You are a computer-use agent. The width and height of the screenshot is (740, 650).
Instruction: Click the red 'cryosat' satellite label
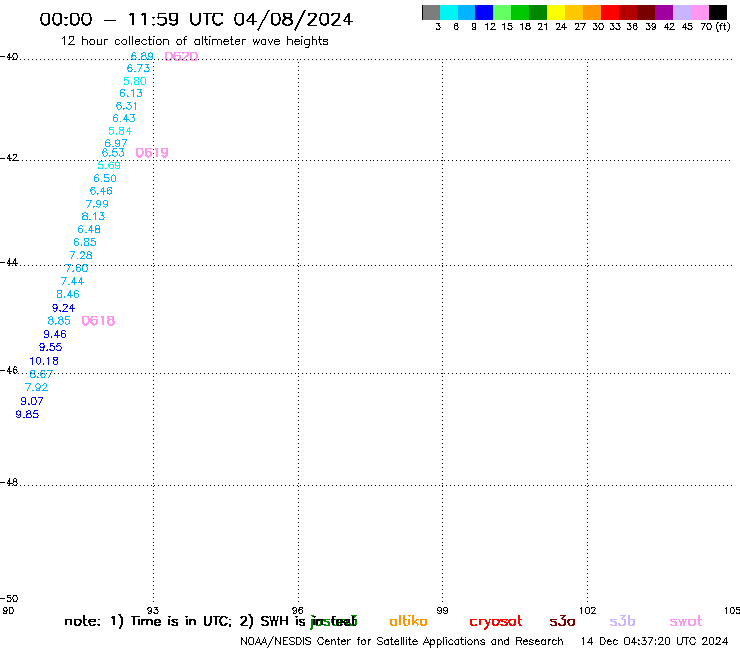point(496,622)
